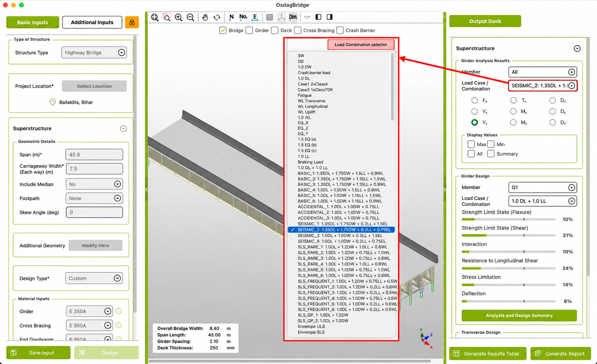Click the zoom in magnifier icon
Screen dimensions: 597x364
[179, 17]
